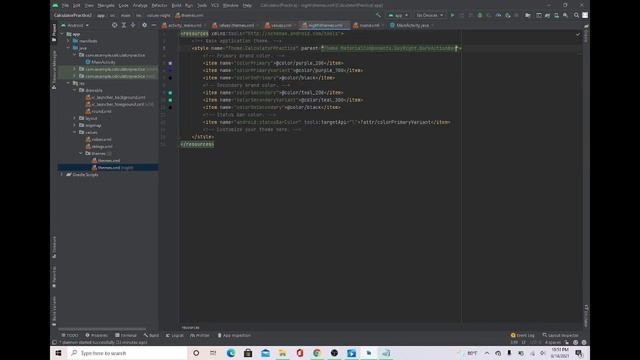Image resolution: width=640 pixels, height=360 pixels.
Task: Click the teal colorSecondary gutter swatch
Action: pos(170,93)
